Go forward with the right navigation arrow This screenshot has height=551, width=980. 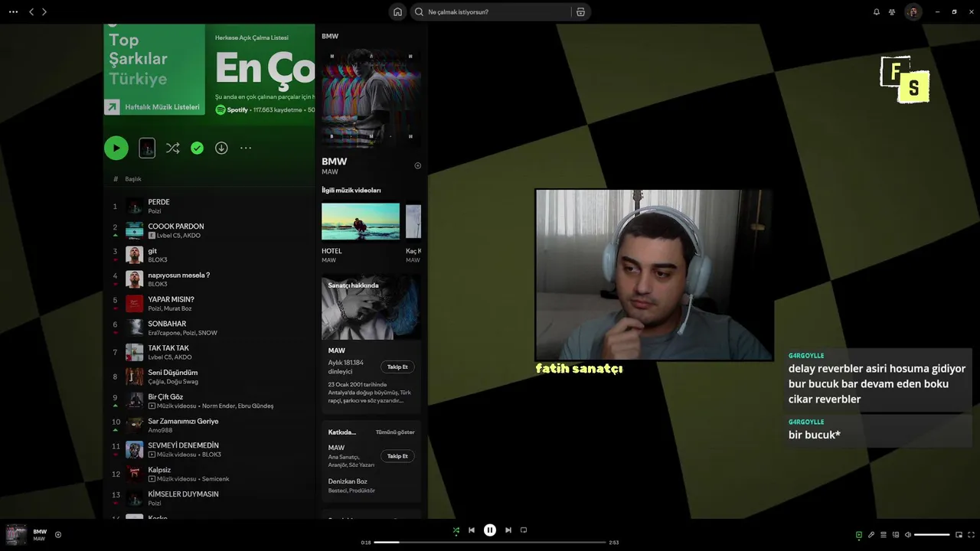point(44,11)
